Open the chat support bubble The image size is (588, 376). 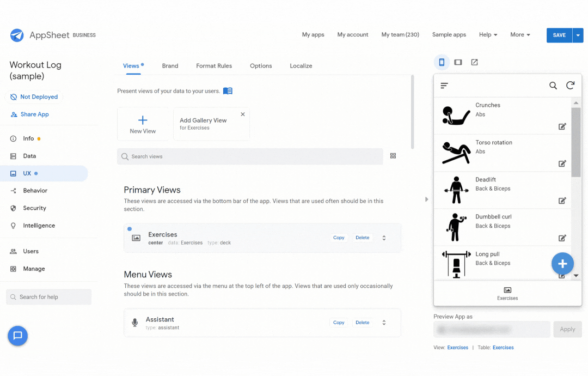tap(17, 336)
